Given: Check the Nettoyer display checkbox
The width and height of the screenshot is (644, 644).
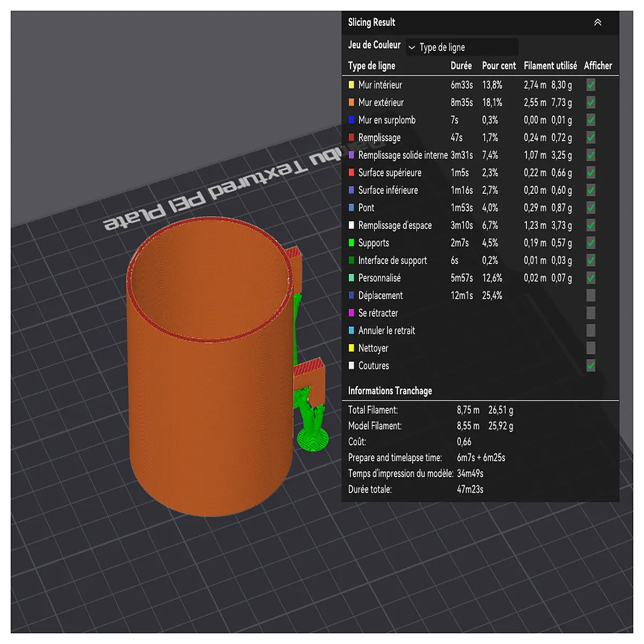Looking at the screenshot, I should 591,348.
